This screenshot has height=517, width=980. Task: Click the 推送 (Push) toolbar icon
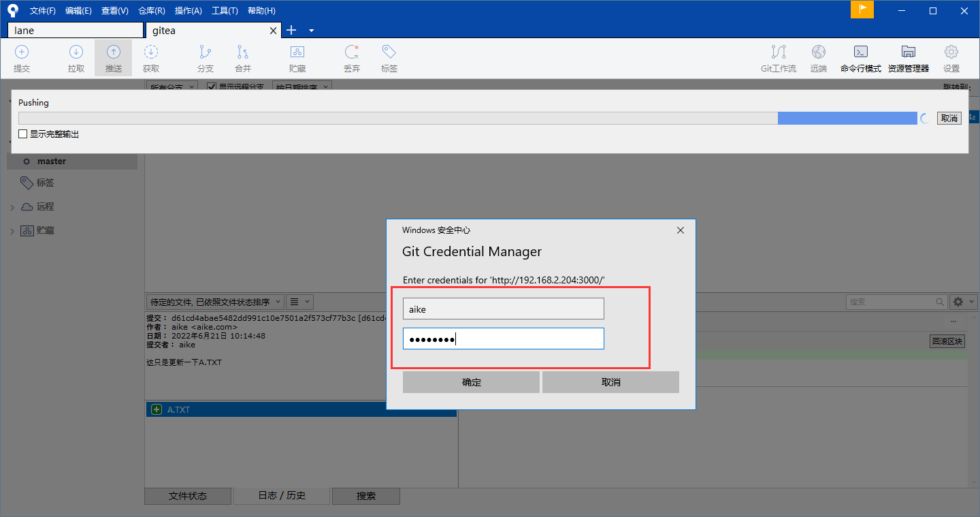point(114,59)
